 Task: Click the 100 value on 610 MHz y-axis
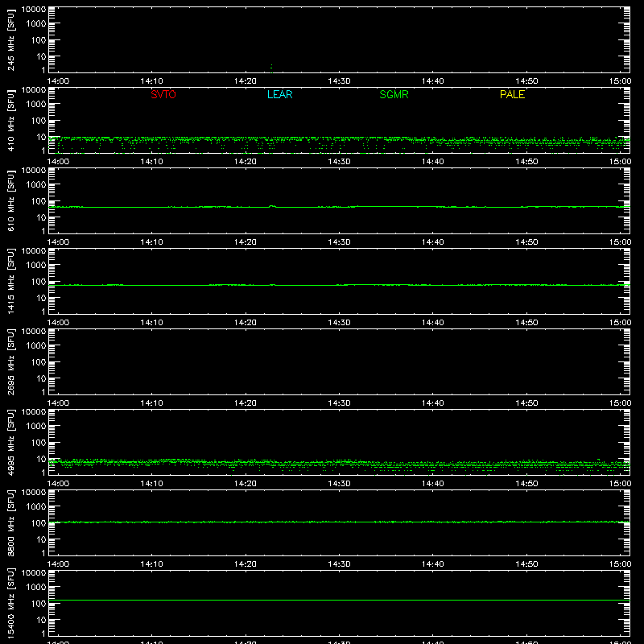pyautogui.click(x=39, y=201)
